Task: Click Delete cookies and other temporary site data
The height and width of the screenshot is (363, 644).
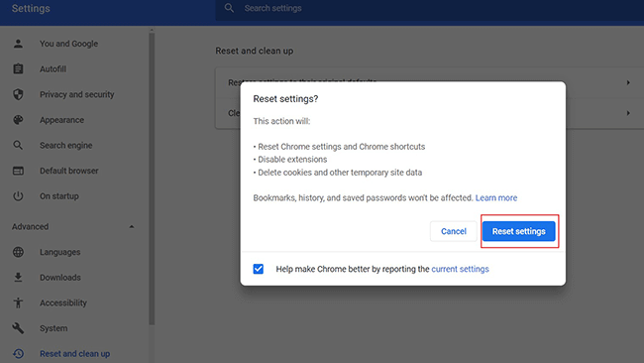Action: pyautogui.click(x=340, y=173)
